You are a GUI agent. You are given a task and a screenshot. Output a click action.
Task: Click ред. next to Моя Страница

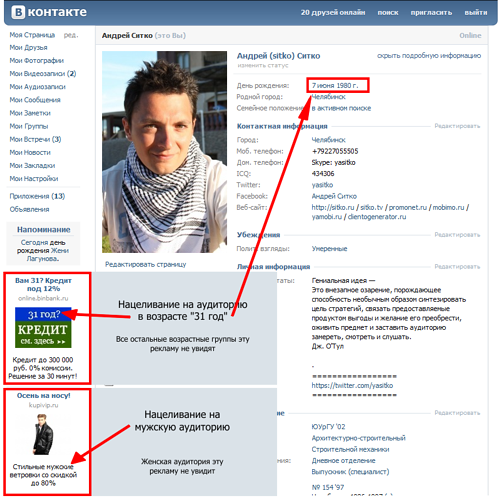pos(71,35)
